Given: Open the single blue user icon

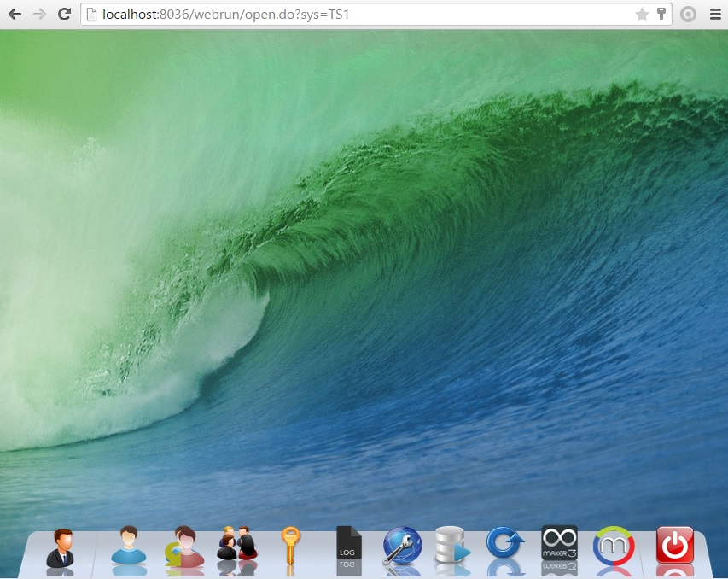Looking at the screenshot, I should point(129,546).
